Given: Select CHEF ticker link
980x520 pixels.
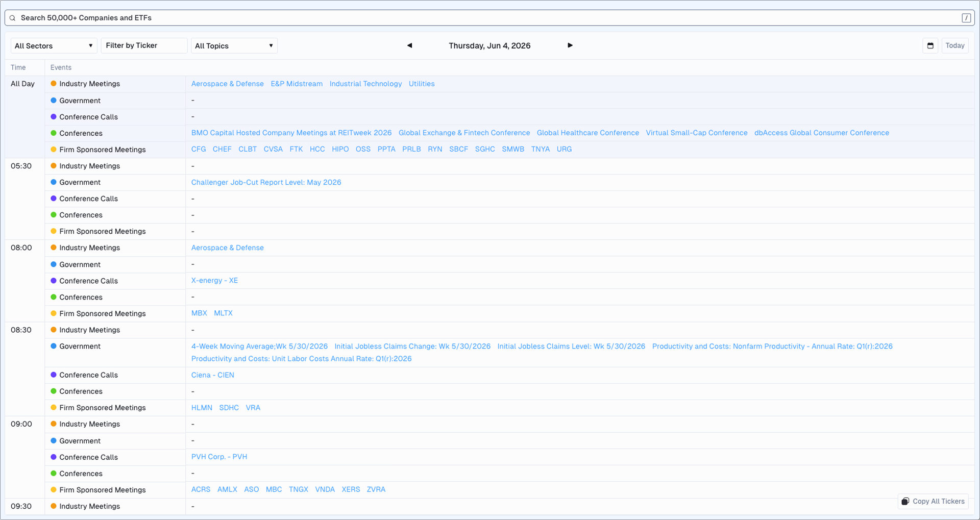Looking at the screenshot, I should pyautogui.click(x=222, y=149).
